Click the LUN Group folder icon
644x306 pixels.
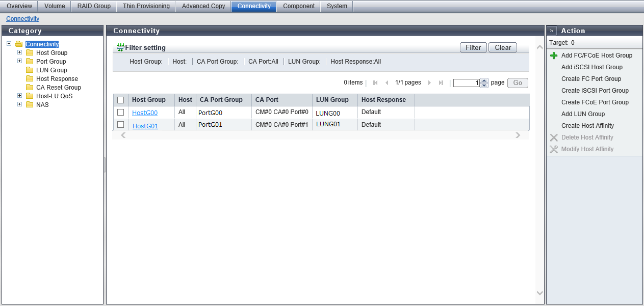(x=30, y=70)
